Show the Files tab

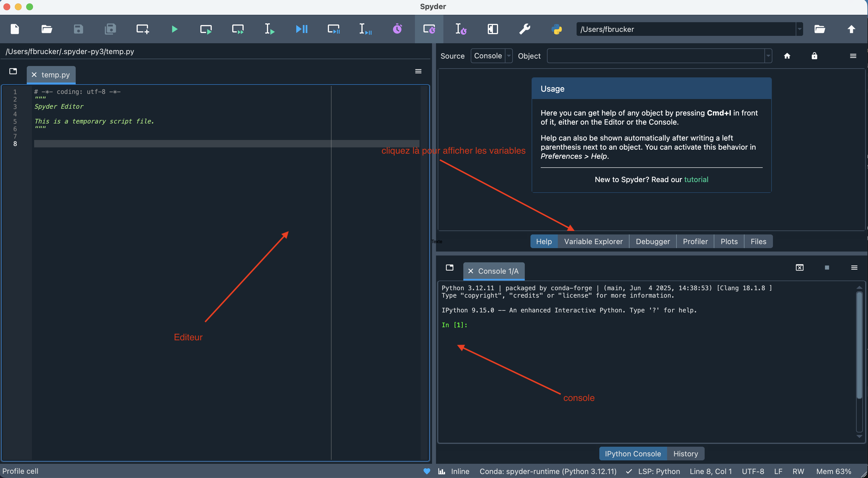[x=758, y=242]
